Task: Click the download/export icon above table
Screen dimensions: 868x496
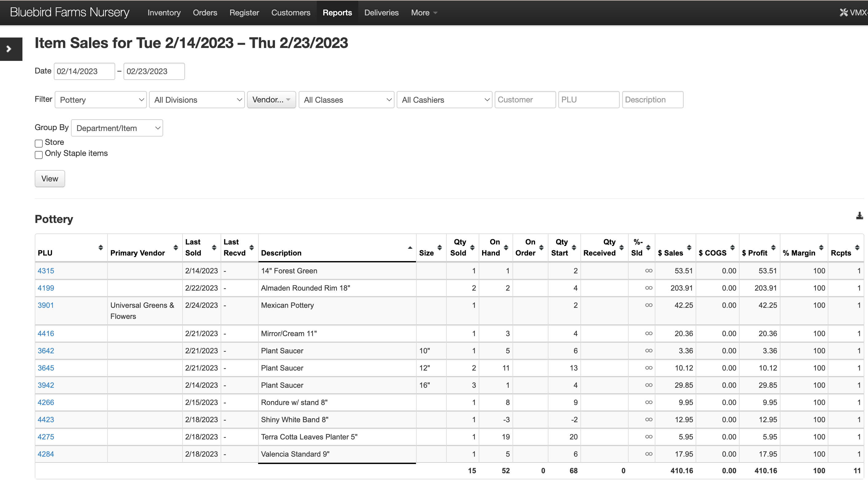Action: [859, 216]
